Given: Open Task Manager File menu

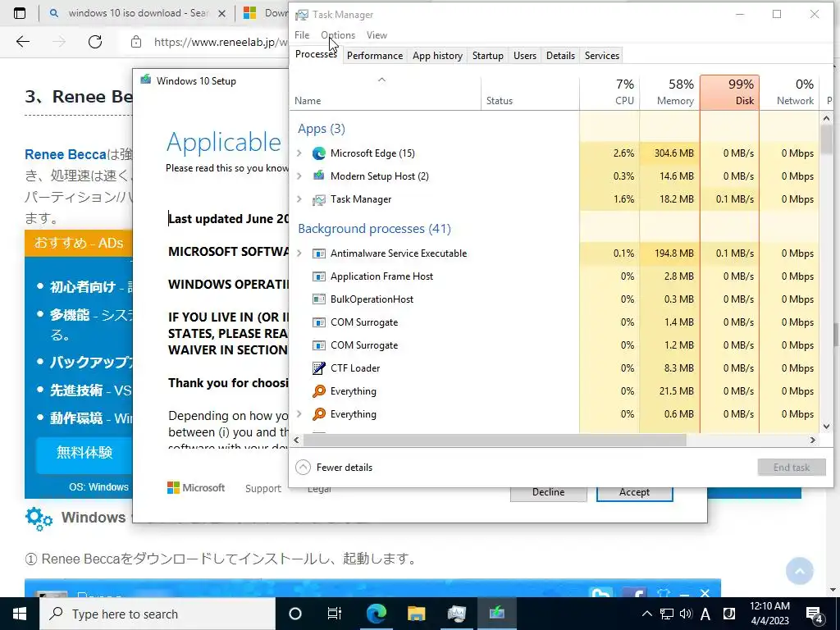Looking at the screenshot, I should pos(302,34).
